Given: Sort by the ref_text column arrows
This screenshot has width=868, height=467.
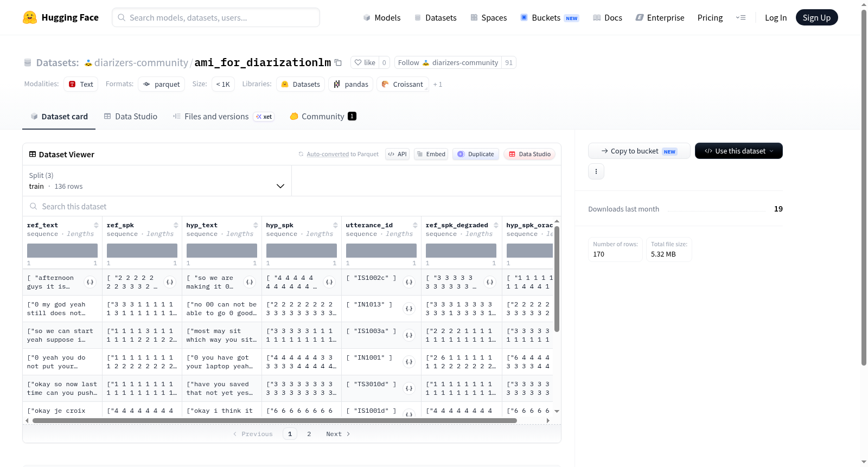Looking at the screenshot, I should click(96, 225).
